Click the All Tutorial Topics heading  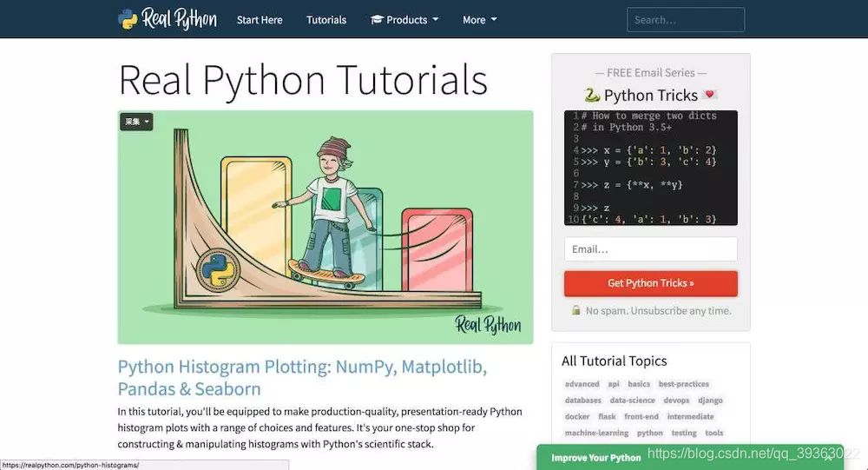pyautogui.click(x=614, y=361)
